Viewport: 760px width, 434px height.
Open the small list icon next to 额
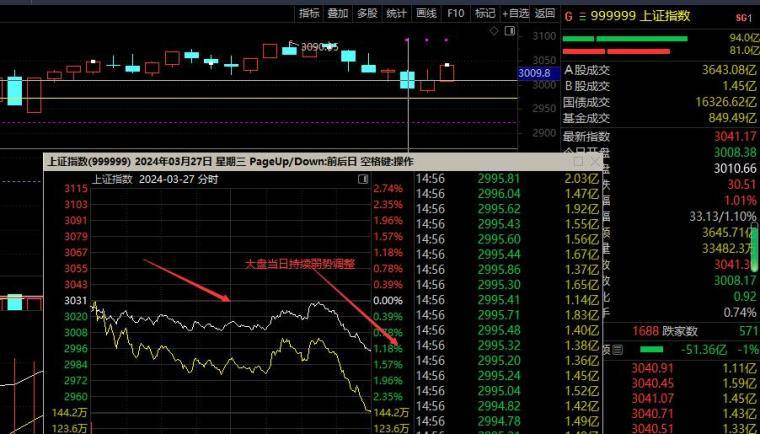pos(617,350)
